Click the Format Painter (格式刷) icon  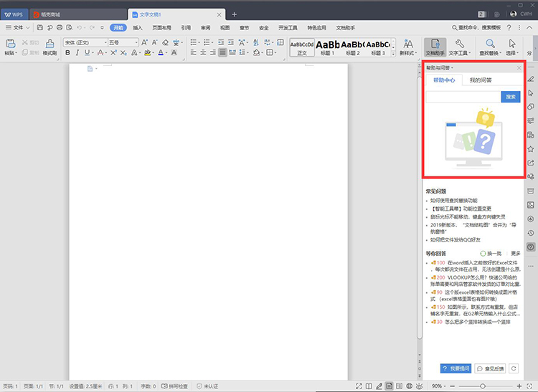pyautogui.click(x=49, y=44)
